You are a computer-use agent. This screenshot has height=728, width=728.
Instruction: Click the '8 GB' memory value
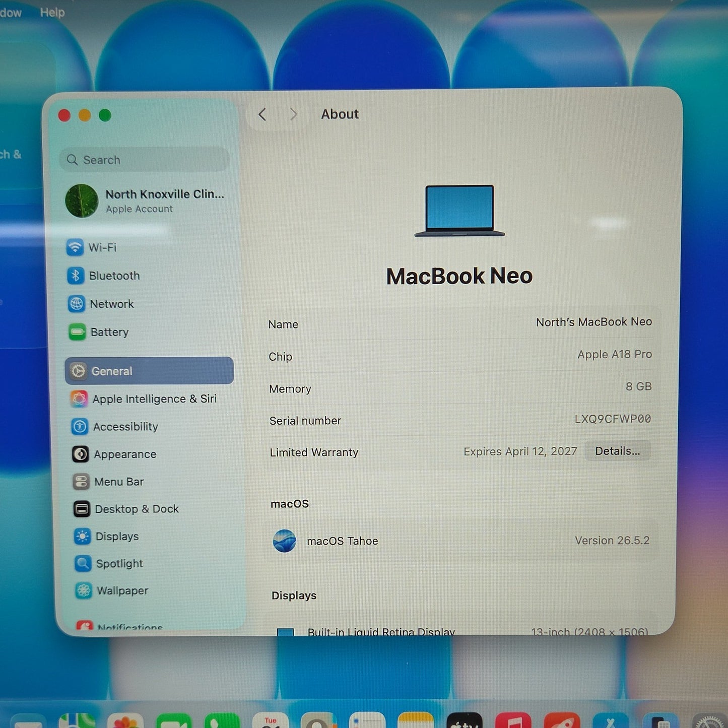[639, 386]
